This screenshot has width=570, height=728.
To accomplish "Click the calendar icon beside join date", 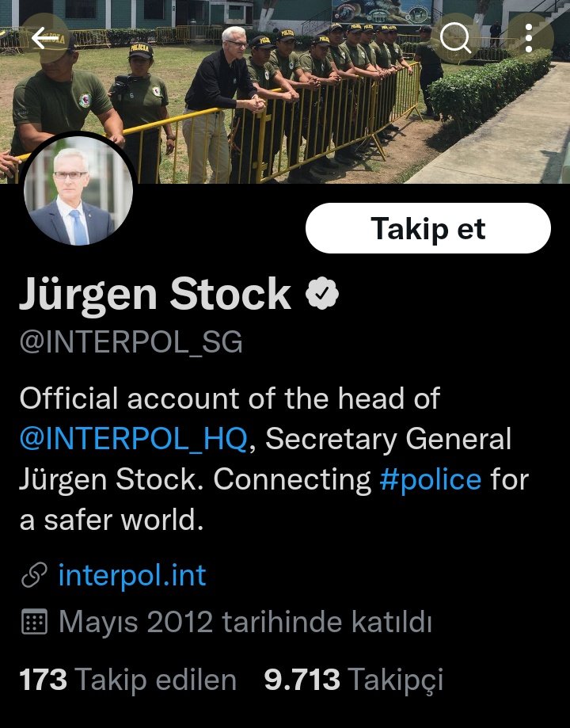I will [x=34, y=621].
